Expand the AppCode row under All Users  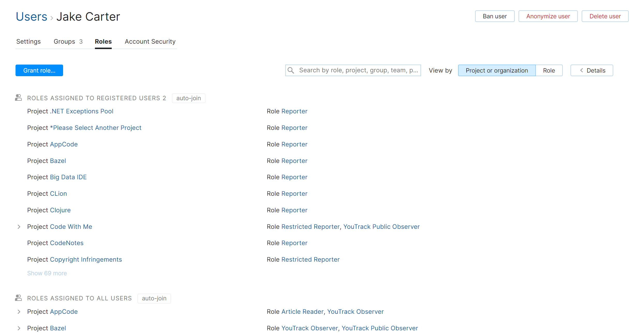(x=19, y=312)
